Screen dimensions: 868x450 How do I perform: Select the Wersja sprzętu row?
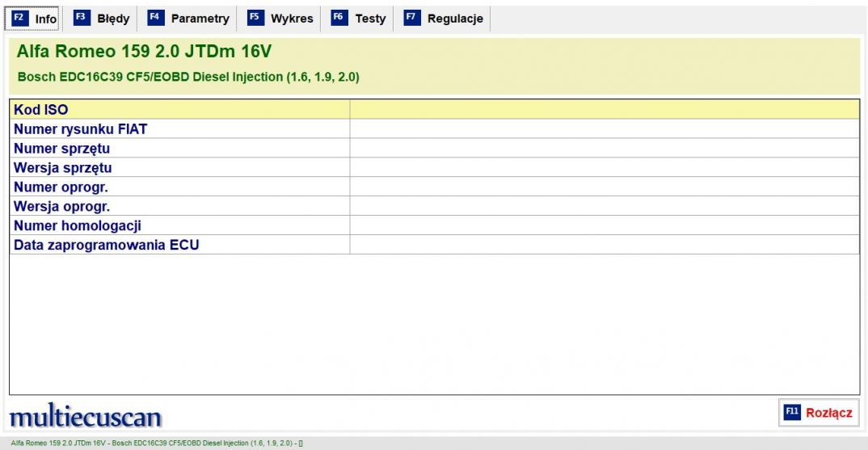(x=435, y=168)
